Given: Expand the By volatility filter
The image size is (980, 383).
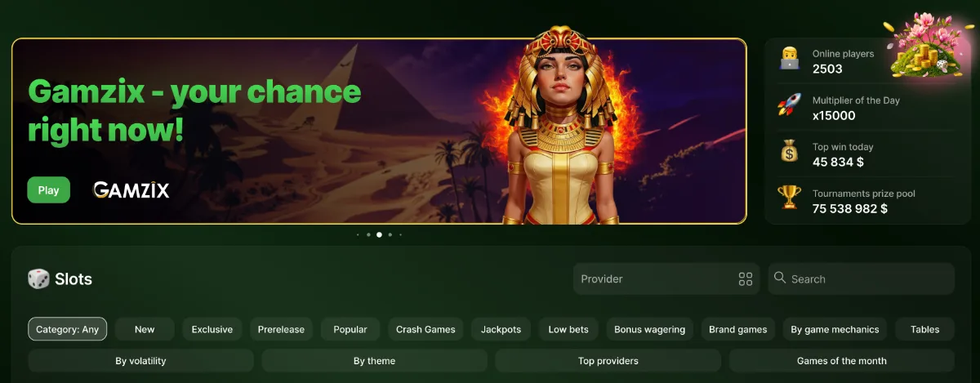Looking at the screenshot, I should point(140,361).
